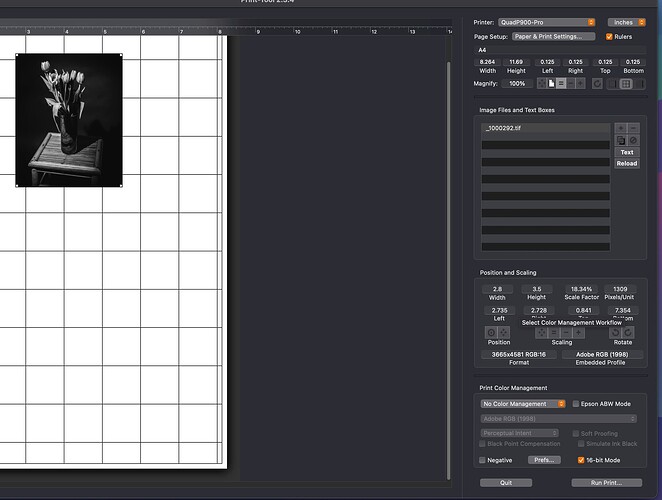This screenshot has width=662, height=500.
Task: Click the Left margin field in the A4 row
Action: [547, 62]
